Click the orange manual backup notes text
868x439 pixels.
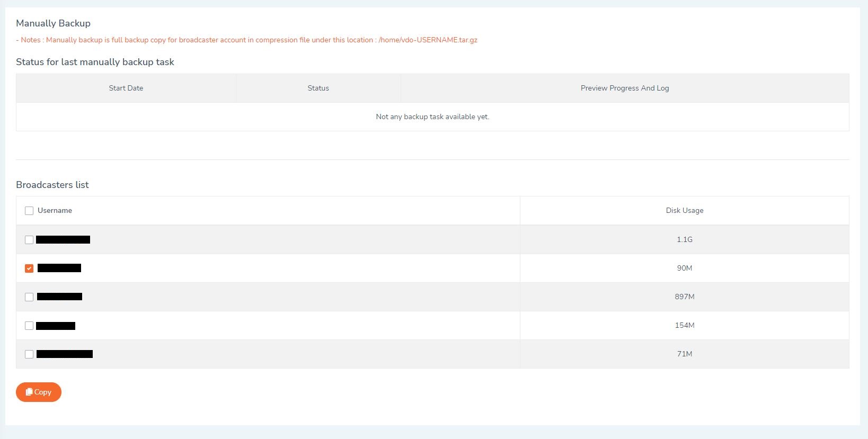click(246, 40)
